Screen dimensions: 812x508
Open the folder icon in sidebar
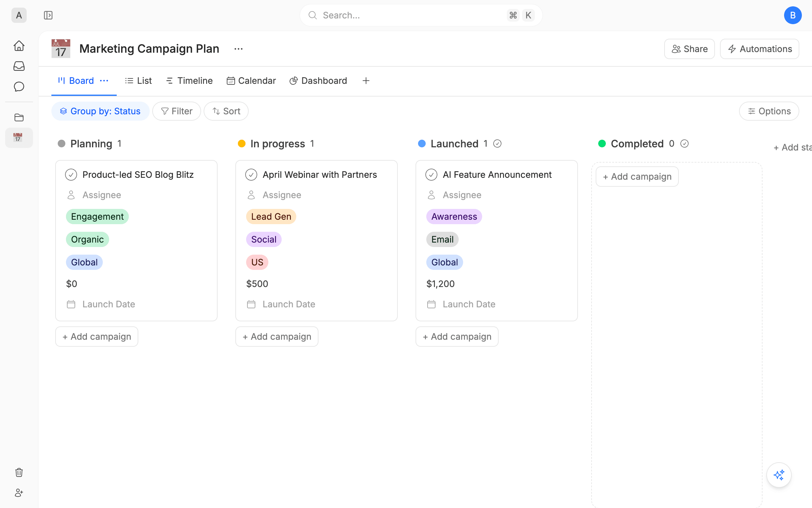click(19, 117)
